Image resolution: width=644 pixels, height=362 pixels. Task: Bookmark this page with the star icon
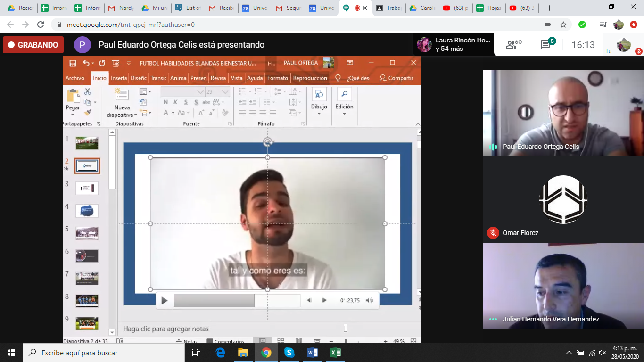[x=563, y=25]
